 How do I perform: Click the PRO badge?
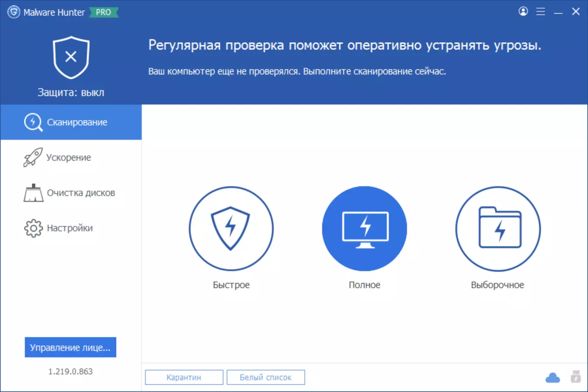[104, 12]
